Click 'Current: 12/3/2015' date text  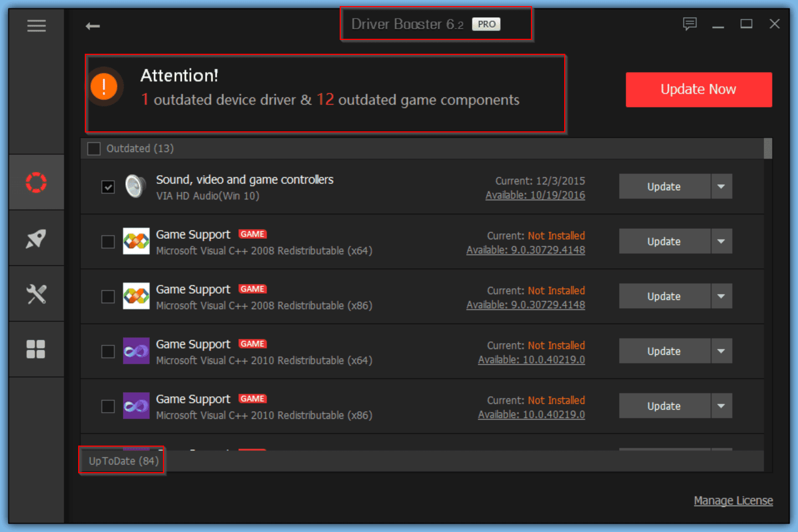point(540,181)
